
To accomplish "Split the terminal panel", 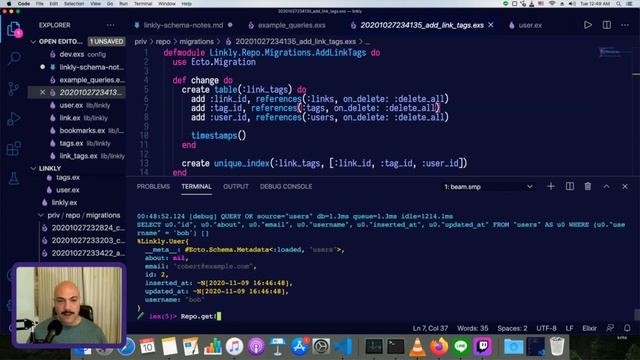I will (570, 187).
